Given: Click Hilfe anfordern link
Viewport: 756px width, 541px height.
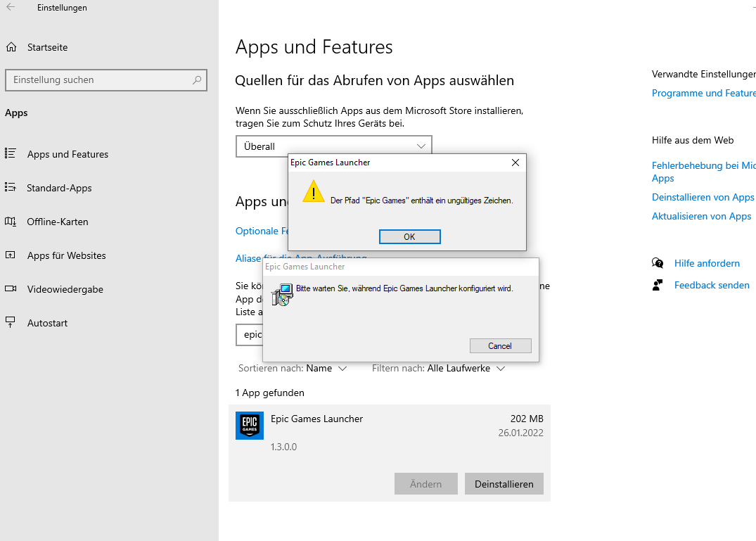Looking at the screenshot, I should click(707, 263).
